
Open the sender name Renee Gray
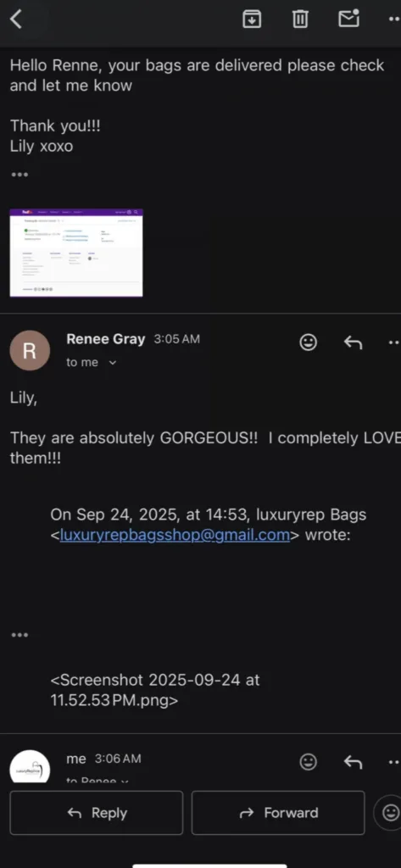106,339
